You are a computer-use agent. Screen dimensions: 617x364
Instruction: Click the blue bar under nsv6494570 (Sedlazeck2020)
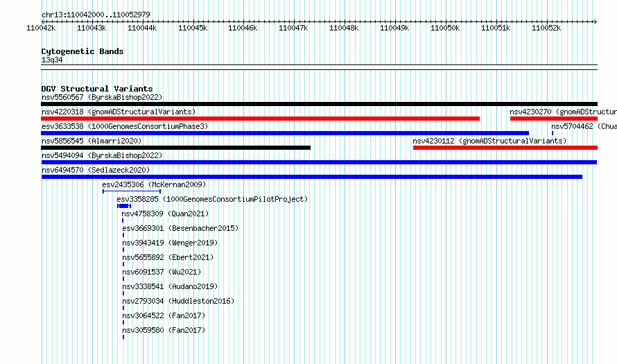click(x=312, y=177)
